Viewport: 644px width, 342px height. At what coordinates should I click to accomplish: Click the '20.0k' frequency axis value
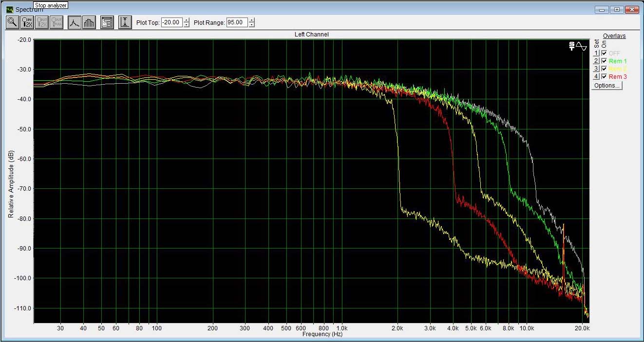pyautogui.click(x=583, y=328)
